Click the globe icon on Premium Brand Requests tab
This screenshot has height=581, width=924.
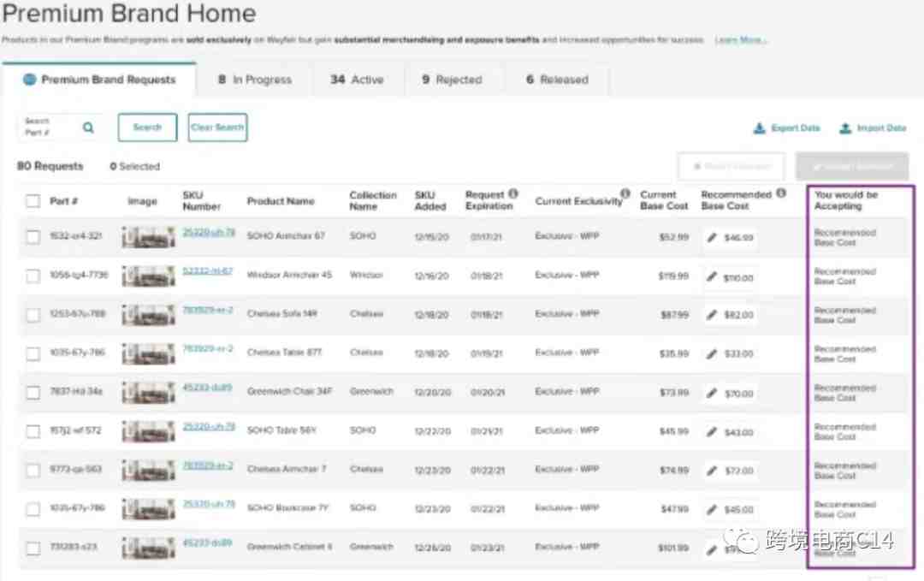tap(29, 80)
